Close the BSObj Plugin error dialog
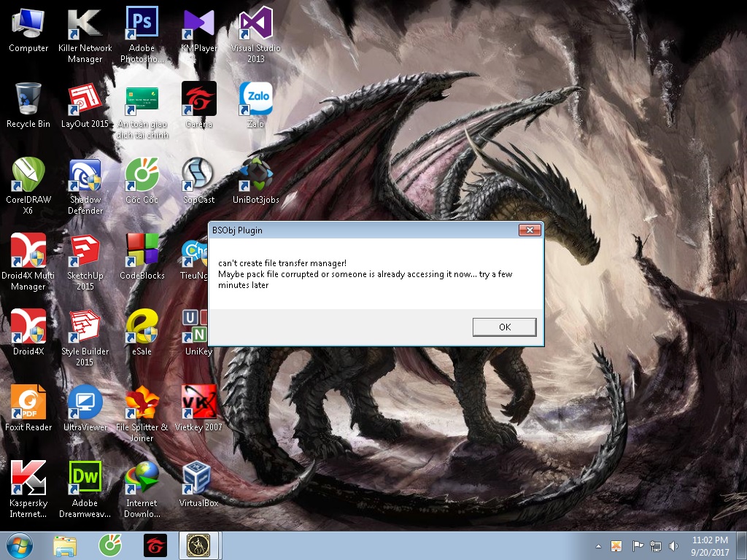The height and width of the screenshot is (560, 747). click(530, 230)
